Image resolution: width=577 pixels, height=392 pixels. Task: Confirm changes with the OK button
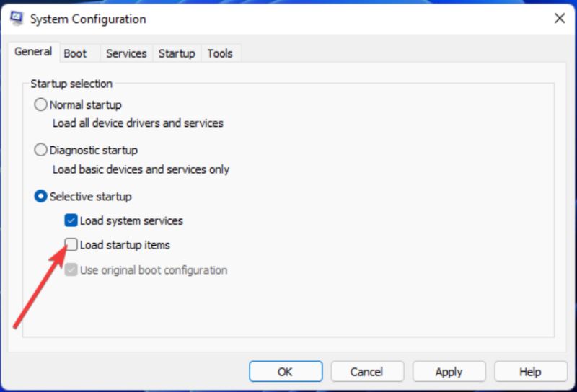click(286, 372)
